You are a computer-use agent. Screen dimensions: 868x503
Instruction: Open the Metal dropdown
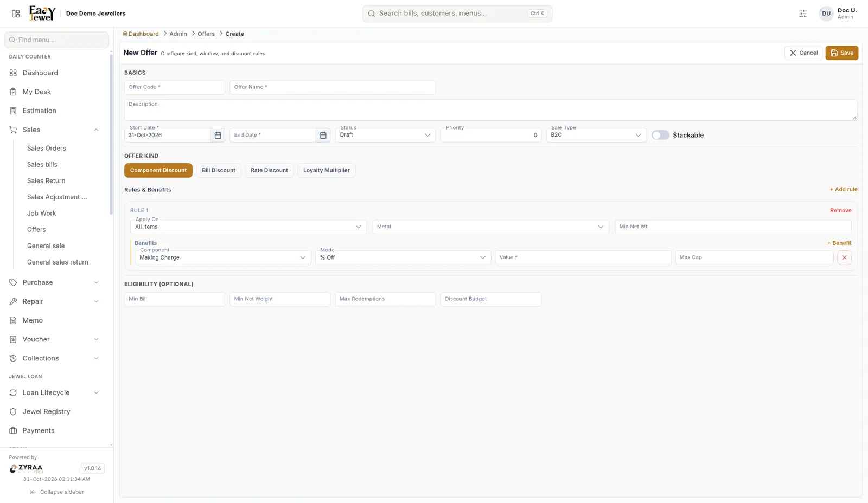click(490, 227)
